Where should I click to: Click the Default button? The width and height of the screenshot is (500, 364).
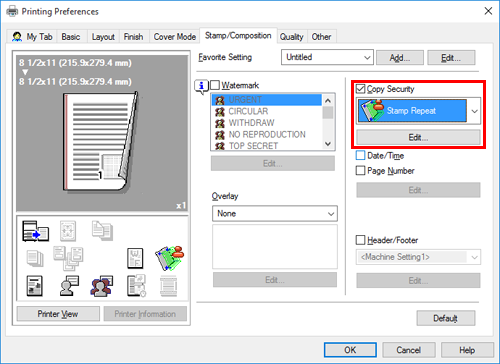click(446, 318)
